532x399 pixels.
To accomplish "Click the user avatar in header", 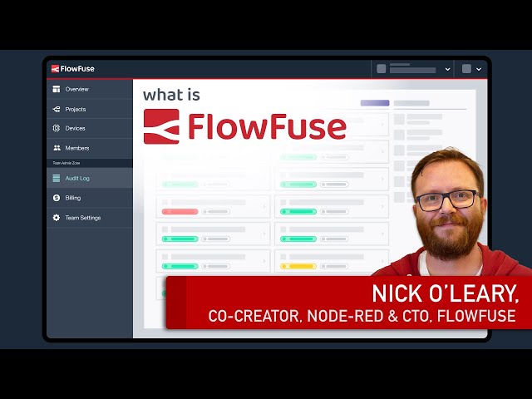I will click(x=466, y=69).
